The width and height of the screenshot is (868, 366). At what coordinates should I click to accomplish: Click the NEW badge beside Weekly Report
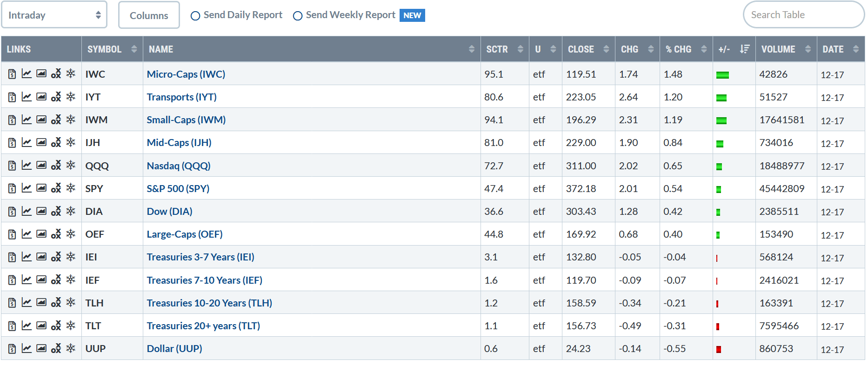pos(412,15)
